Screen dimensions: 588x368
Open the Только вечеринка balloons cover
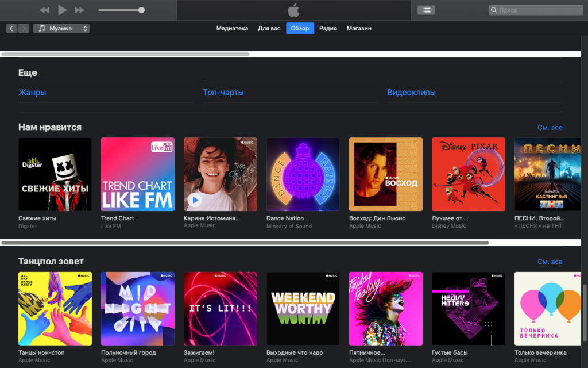coord(548,309)
